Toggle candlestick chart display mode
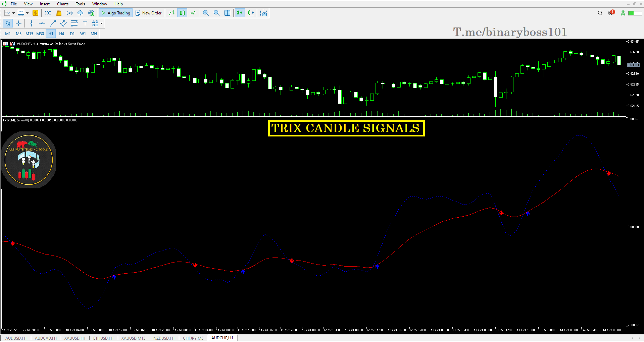Viewport: 644px width, 342px height. (x=182, y=13)
